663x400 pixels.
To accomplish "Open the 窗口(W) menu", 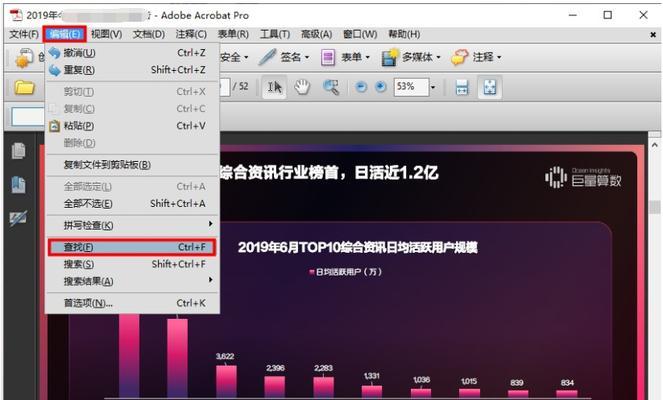I will point(360,34).
